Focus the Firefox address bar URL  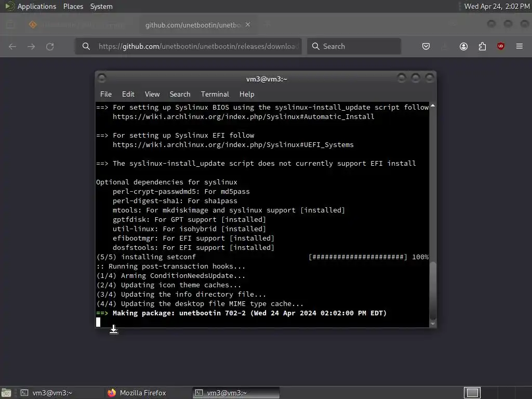pos(198,46)
